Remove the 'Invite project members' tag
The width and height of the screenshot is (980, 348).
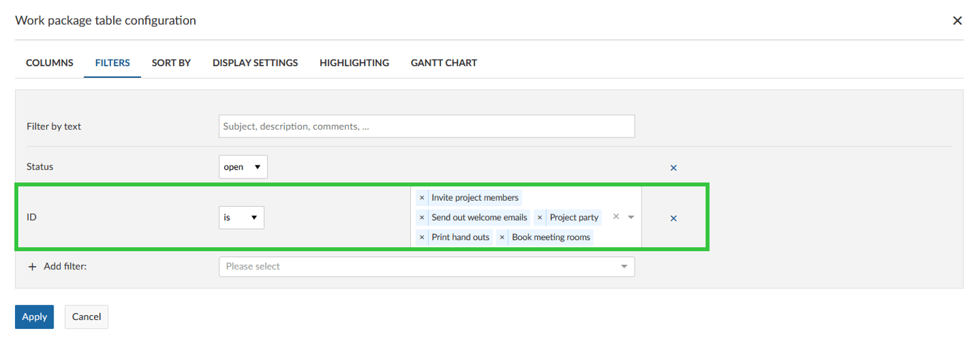421,198
